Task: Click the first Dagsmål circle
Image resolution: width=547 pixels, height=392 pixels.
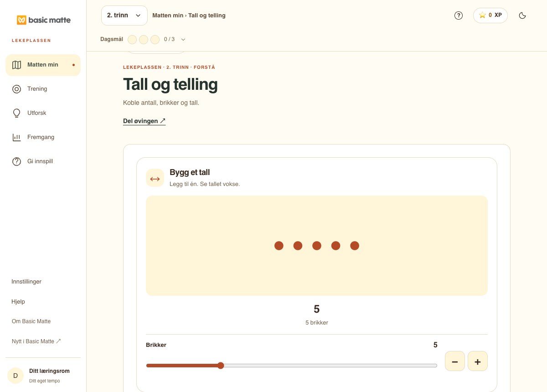Action: (x=132, y=40)
